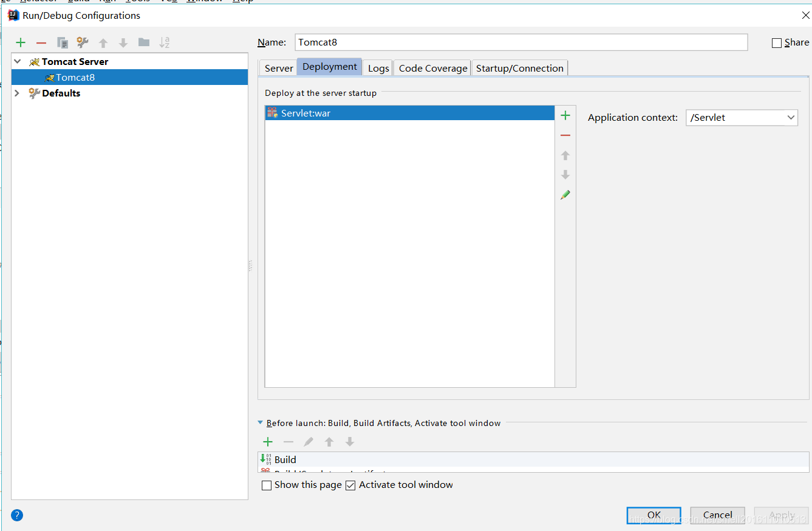This screenshot has height=531, width=812.
Task: Sort configurations alphabetically icon
Action: [x=165, y=42]
